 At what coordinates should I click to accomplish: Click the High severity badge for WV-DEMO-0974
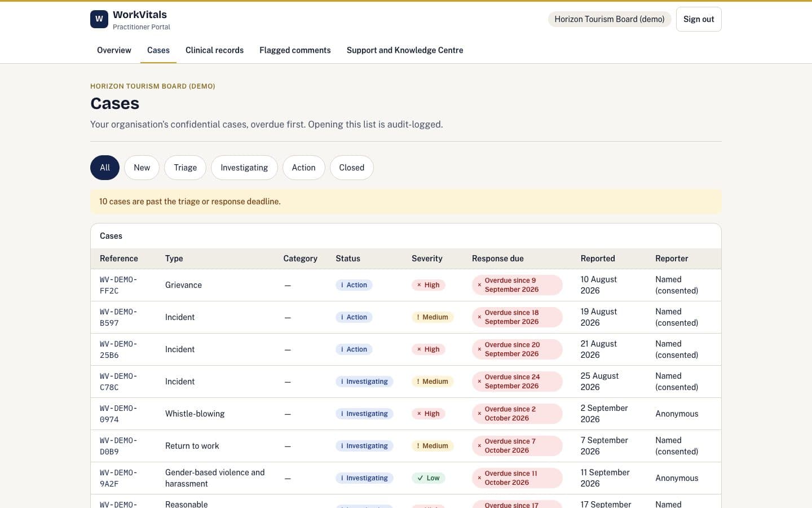pyautogui.click(x=429, y=414)
